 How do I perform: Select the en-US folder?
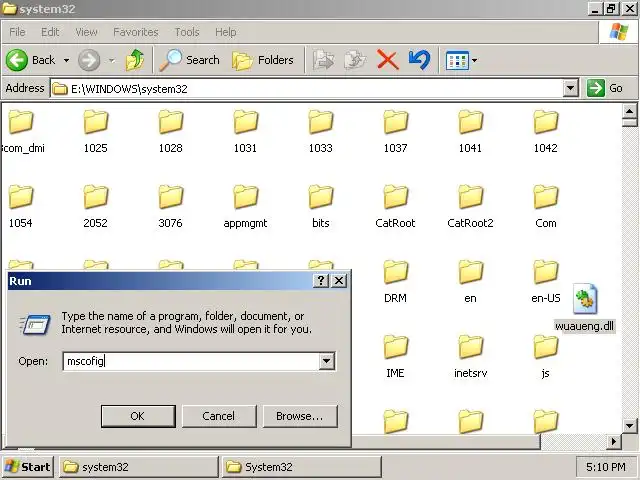546,282
